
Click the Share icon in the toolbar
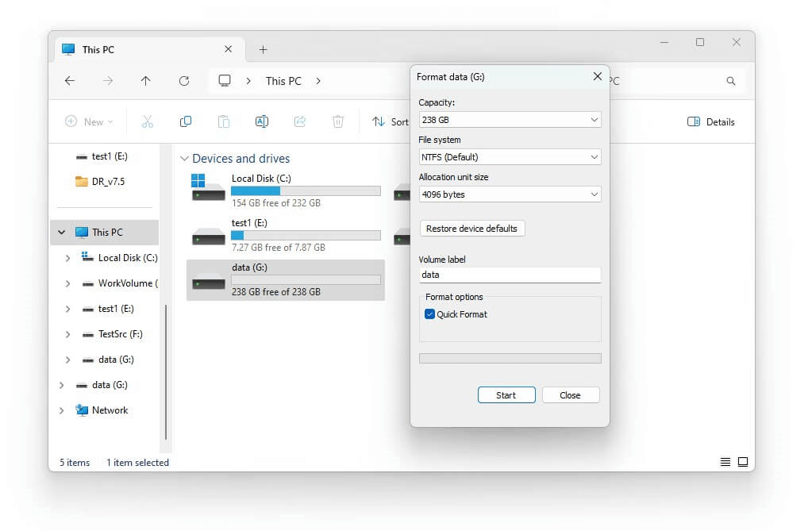tap(300, 121)
